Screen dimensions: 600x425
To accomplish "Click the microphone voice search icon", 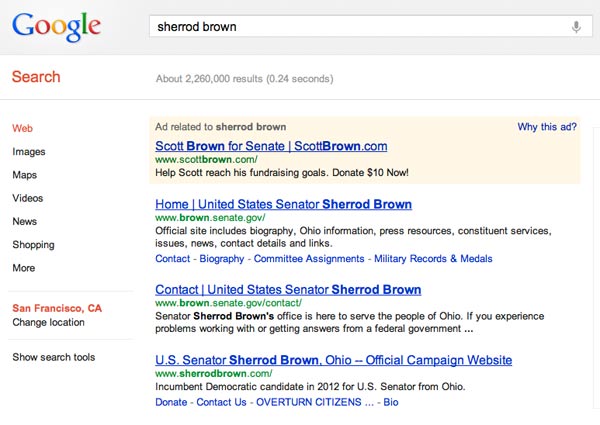I will [576, 27].
